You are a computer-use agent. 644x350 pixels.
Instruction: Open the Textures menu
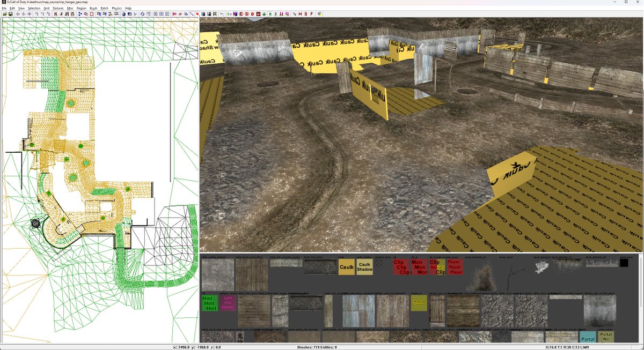tap(58, 9)
